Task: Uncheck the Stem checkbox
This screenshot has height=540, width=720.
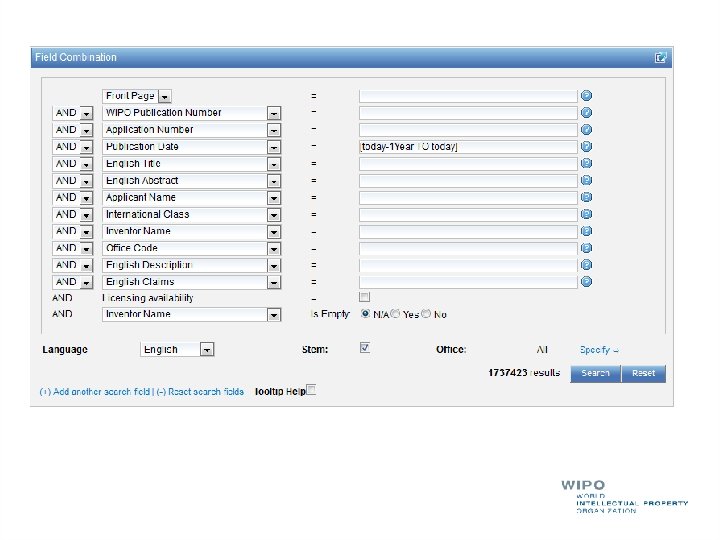Action: click(365, 348)
